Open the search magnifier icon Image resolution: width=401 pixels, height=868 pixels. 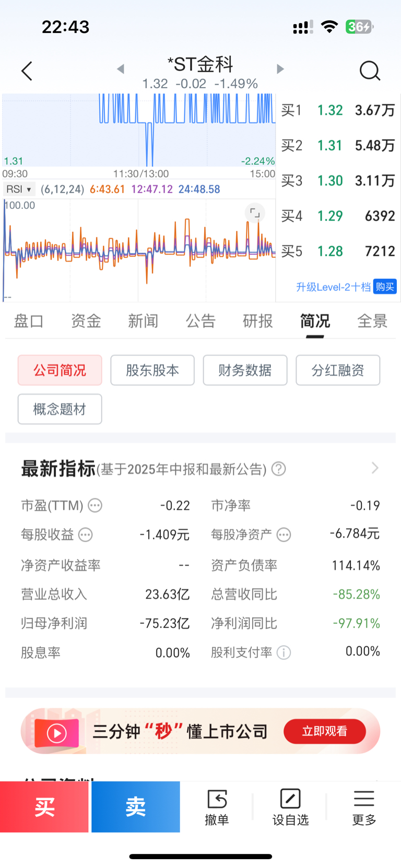coord(370,71)
